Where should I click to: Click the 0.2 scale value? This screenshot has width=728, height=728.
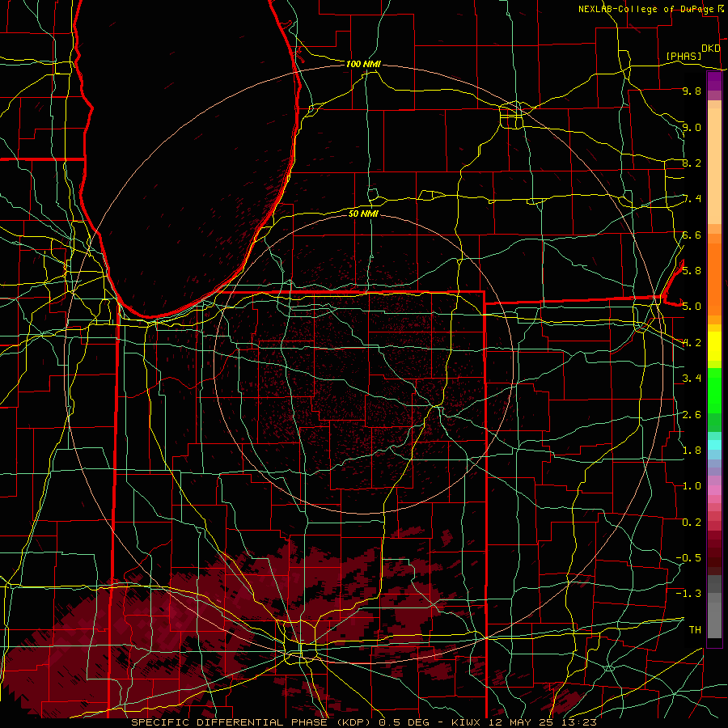click(692, 523)
